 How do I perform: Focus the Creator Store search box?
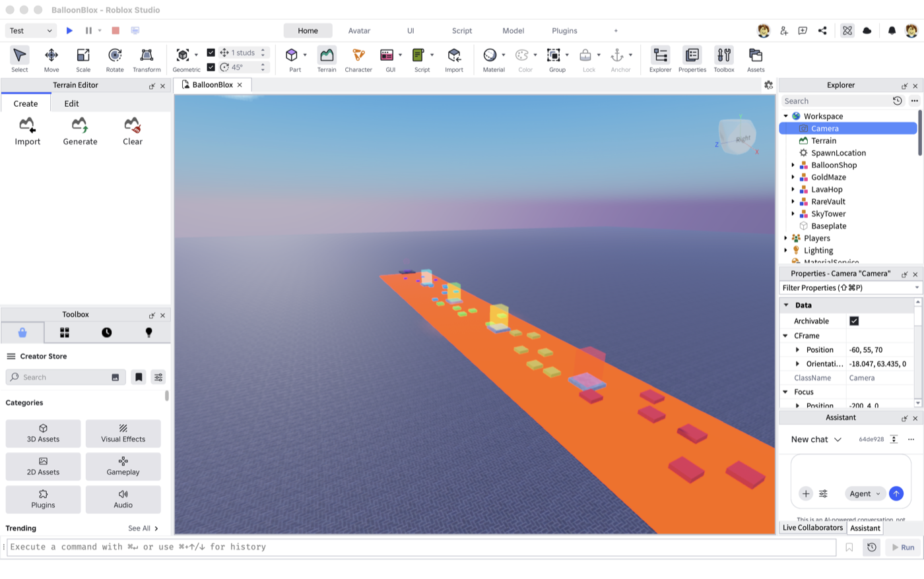pos(65,377)
